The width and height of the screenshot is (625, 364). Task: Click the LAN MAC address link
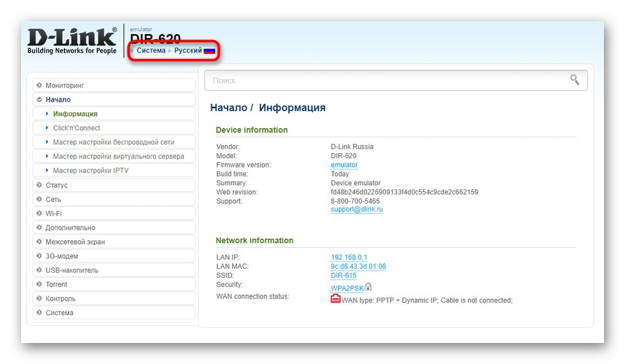click(x=359, y=266)
